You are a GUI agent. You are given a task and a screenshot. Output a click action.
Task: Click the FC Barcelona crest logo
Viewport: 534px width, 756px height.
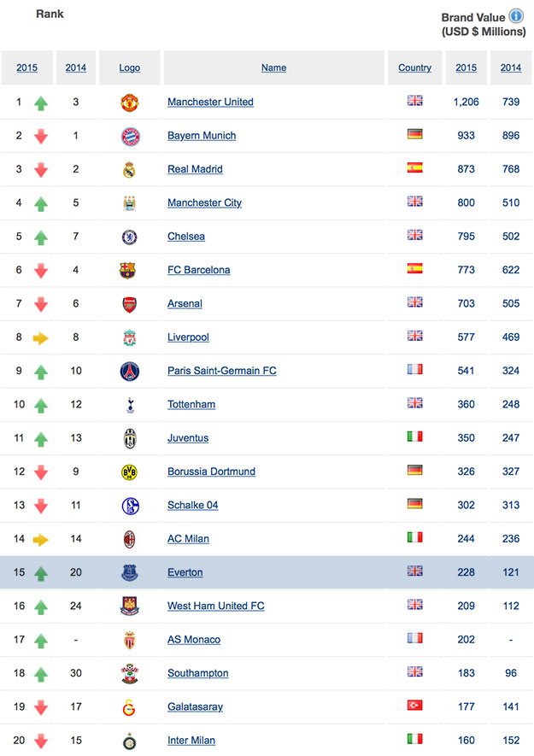click(x=128, y=271)
